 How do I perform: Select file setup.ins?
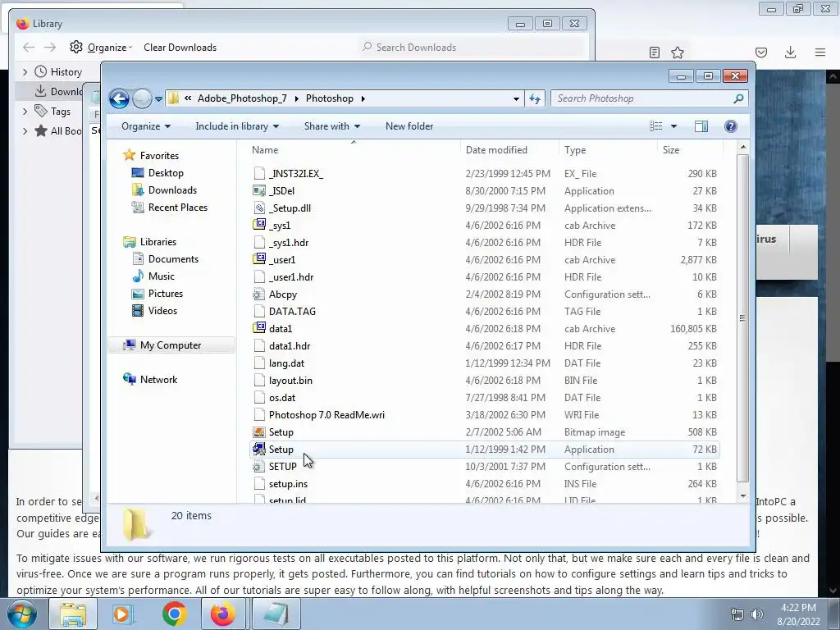(288, 484)
